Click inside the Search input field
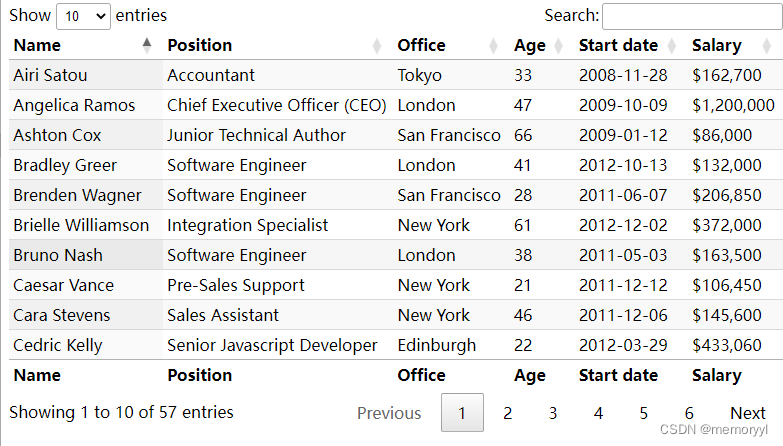Screen dimensions: 783x446 click(x=691, y=16)
